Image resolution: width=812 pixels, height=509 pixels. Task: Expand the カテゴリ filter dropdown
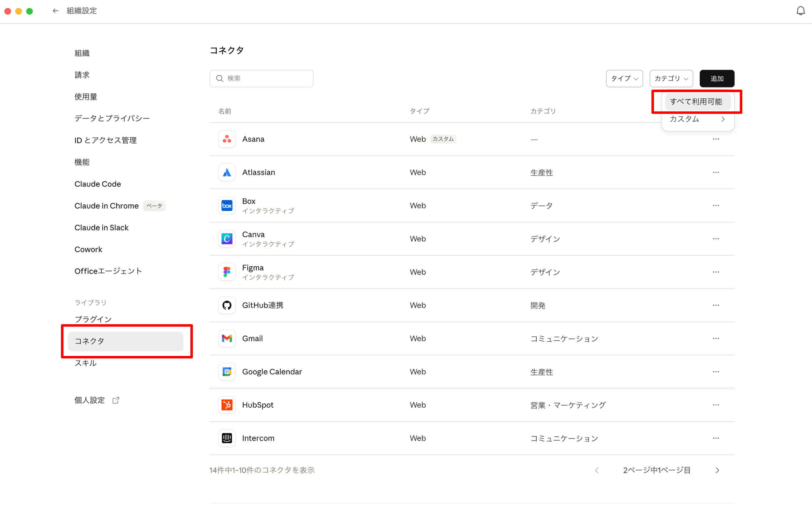(x=671, y=78)
